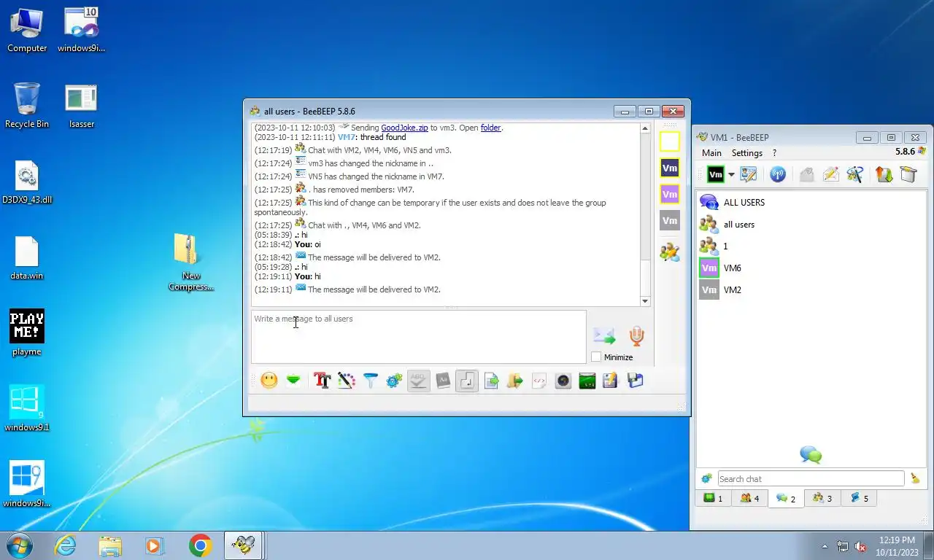Click the Search chat field
Image resolution: width=934 pixels, height=560 pixels.
click(811, 478)
